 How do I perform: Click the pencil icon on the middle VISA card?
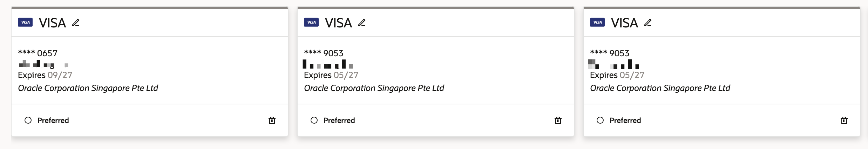362,23
